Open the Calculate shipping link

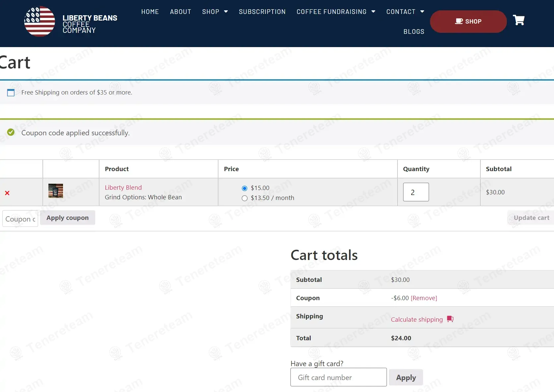click(x=417, y=319)
